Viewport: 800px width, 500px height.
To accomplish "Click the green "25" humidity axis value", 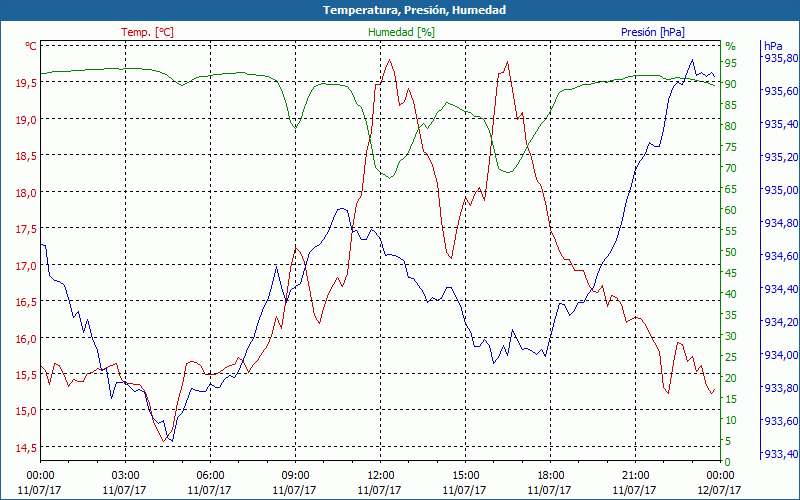I will (731, 357).
